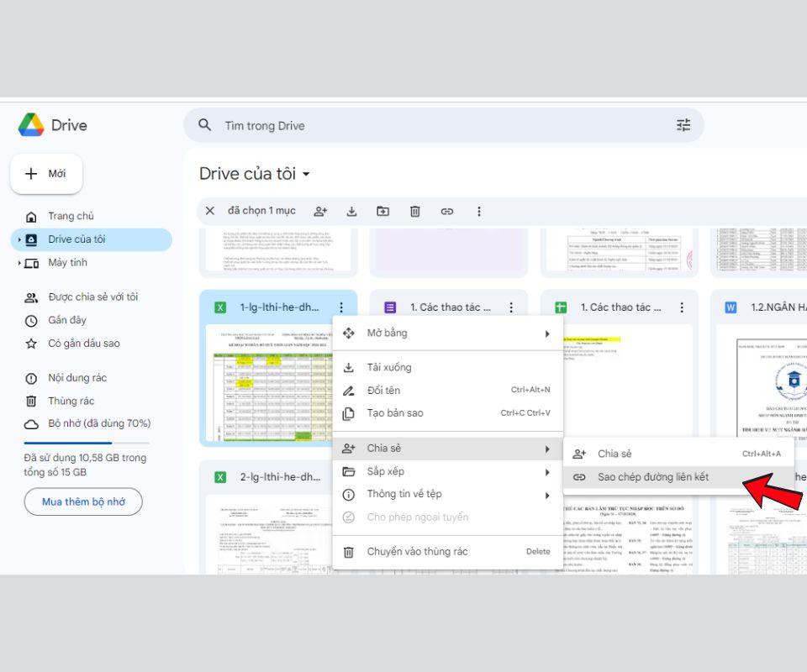Open more actions in selection toolbar
The width and height of the screenshot is (807, 672).
pyautogui.click(x=479, y=212)
